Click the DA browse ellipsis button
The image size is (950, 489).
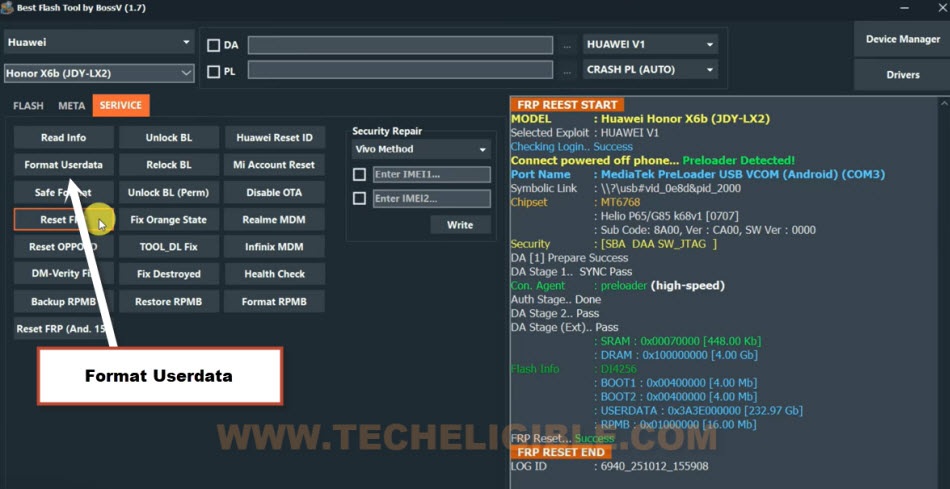(x=566, y=45)
